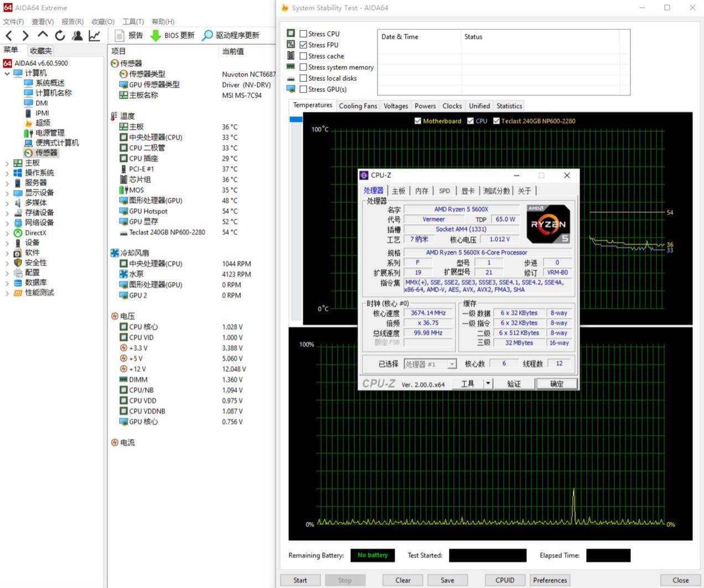Click the Save button in stability test
This screenshot has height=588, width=704.
click(447, 580)
